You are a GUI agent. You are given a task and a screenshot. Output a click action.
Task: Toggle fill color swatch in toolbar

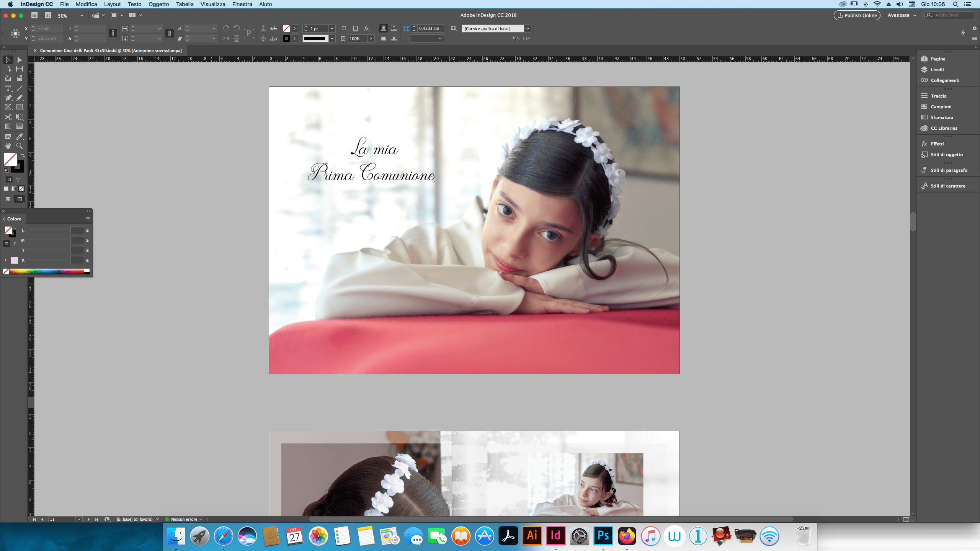click(x=10, y=158)
